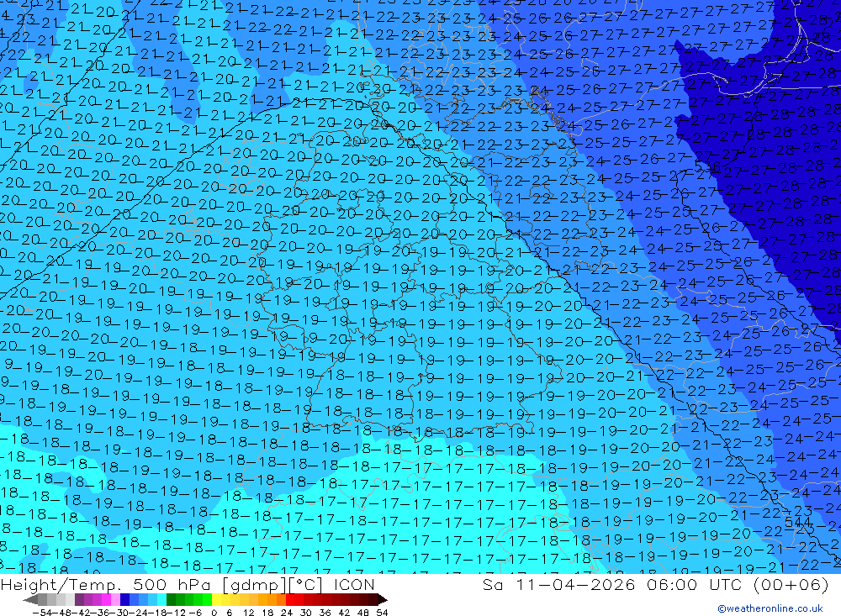Screen dimensions: 841x616
Task: Click the right dark arrow of the color scale
Action: coord(383,600)
